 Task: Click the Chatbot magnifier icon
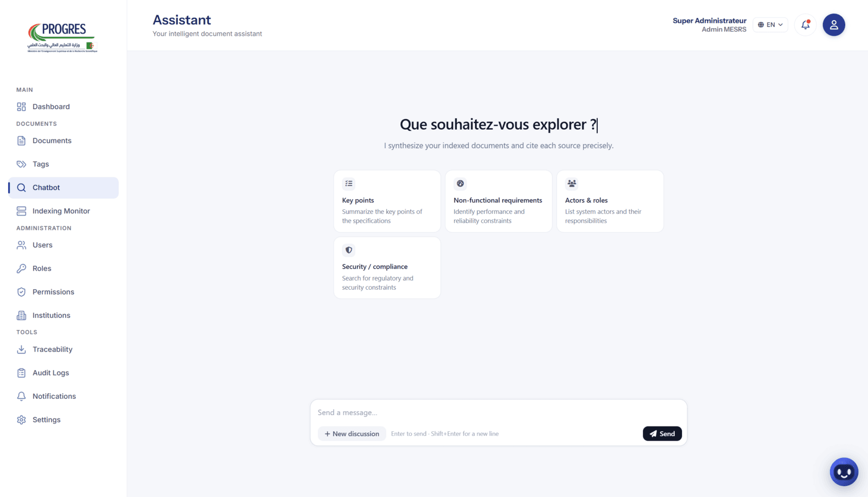21,188
